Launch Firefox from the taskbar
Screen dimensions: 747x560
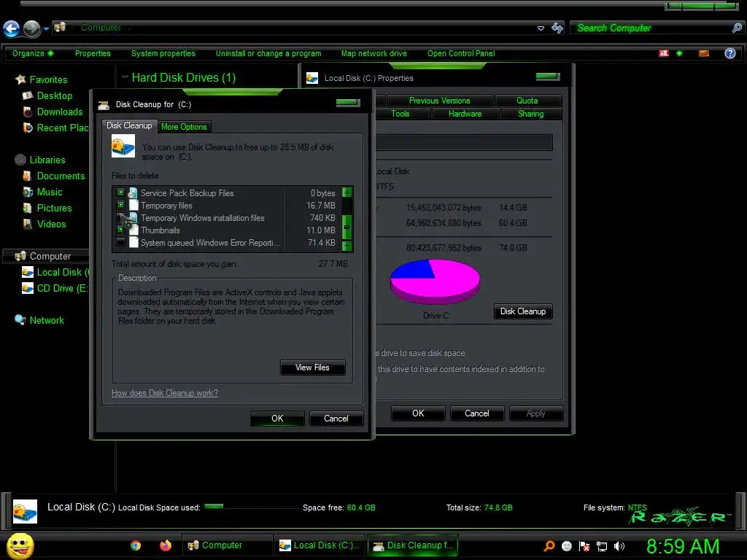click(x=166, y=545)
